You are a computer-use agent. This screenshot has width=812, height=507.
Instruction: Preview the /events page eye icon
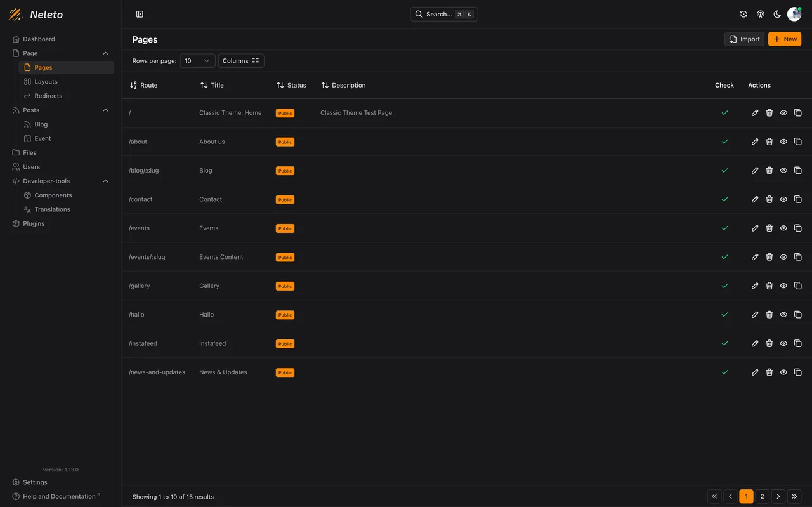pyautogui.click(x=783, y=228)
